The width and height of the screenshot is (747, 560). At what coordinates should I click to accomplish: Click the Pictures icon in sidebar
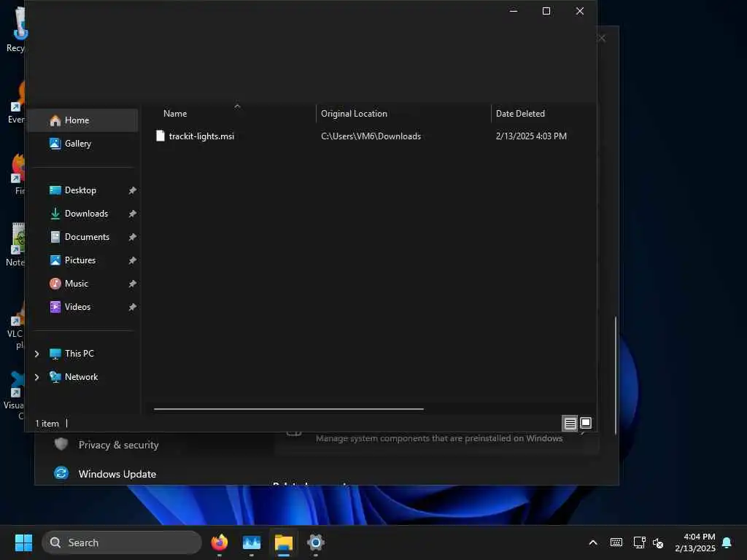point(55,260)
